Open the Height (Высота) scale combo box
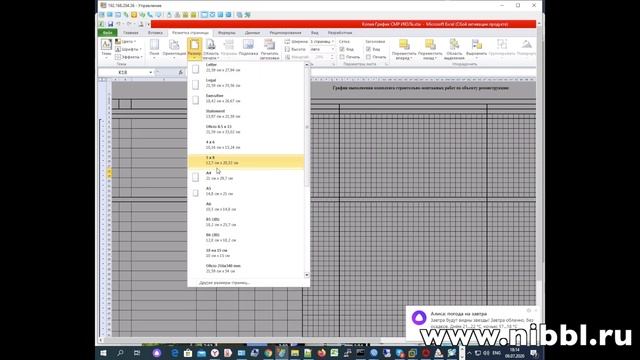Image resolution: width=640 pixels, height=360 pixels. coord(322,49)
